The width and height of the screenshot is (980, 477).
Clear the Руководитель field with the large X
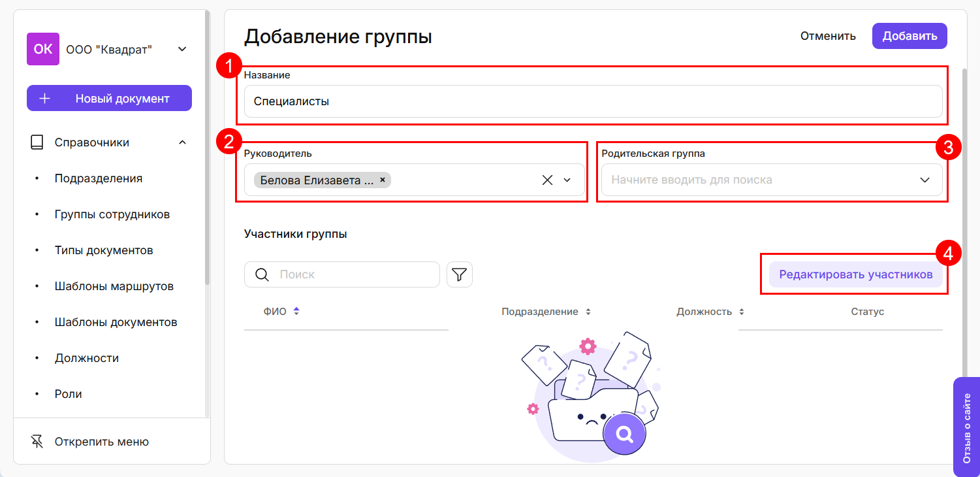pos(547,180)
